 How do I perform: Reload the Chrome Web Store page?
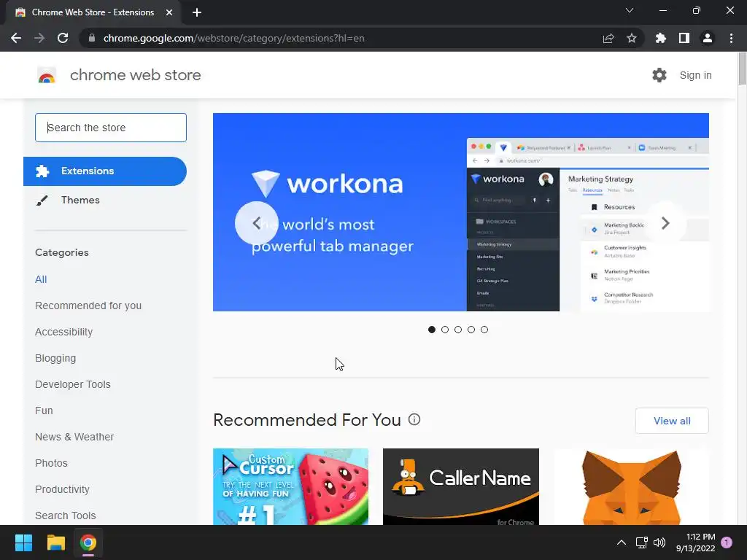[x=63, y=38]
